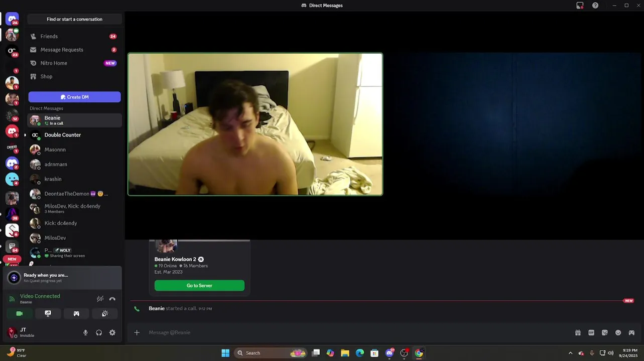Open Nitro Home
The width and height of the screenshot is (644, 361).
(x=74, y=63)
